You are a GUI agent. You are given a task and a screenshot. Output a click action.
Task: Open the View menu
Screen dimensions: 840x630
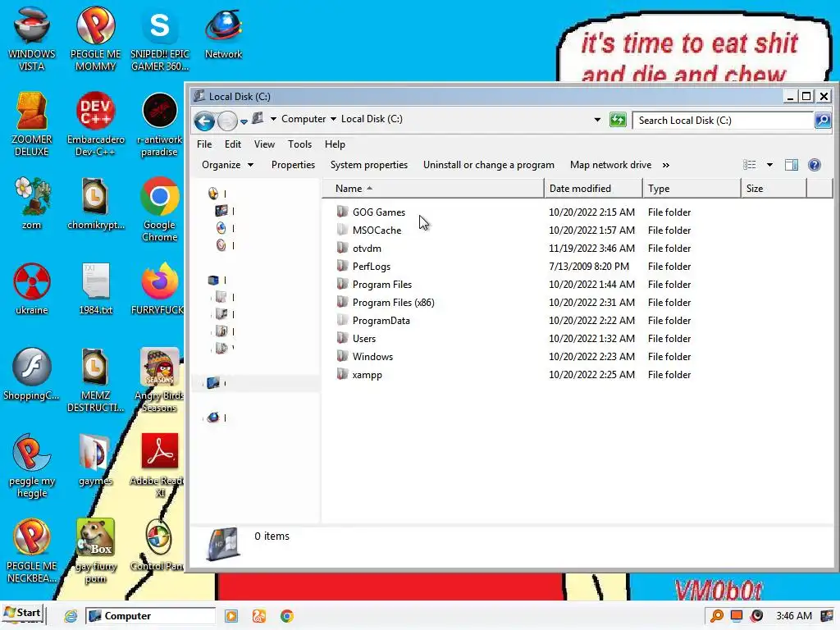pos(264,144)
